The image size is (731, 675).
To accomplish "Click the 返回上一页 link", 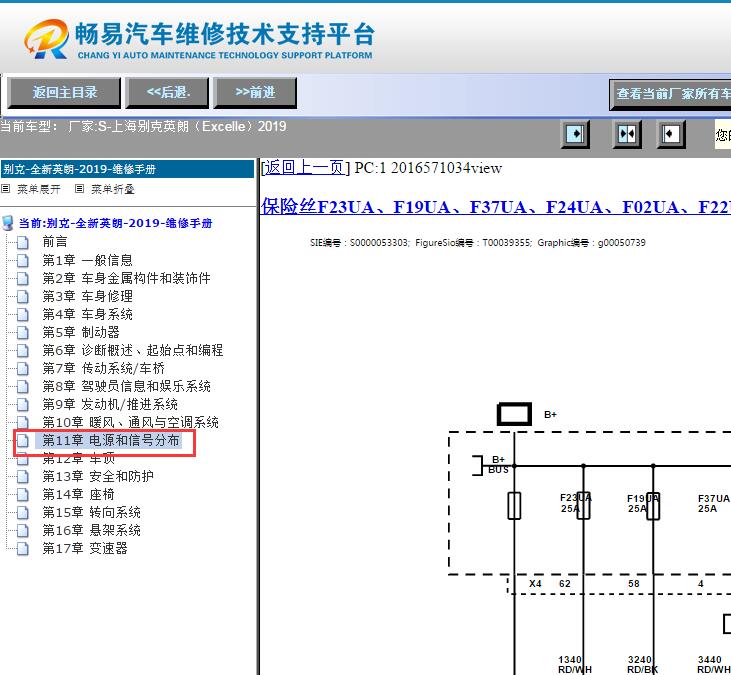I will [305, 167].
